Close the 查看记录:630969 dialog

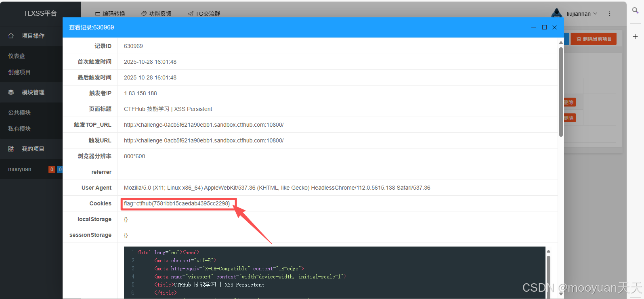[x=555, y=27]
